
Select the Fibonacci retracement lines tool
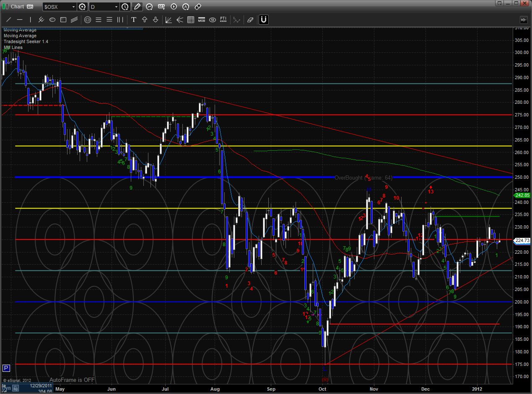point(99,20)
